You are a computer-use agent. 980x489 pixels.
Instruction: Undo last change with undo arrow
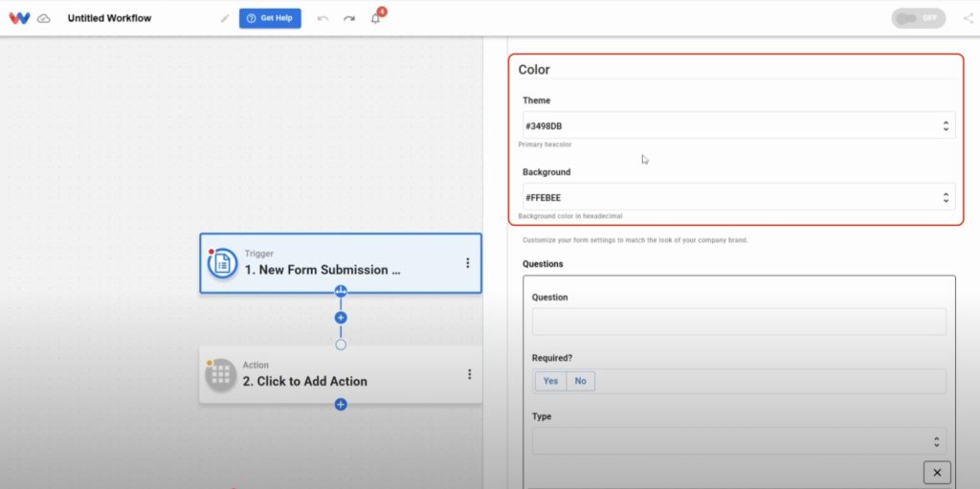tap(323, 18)
